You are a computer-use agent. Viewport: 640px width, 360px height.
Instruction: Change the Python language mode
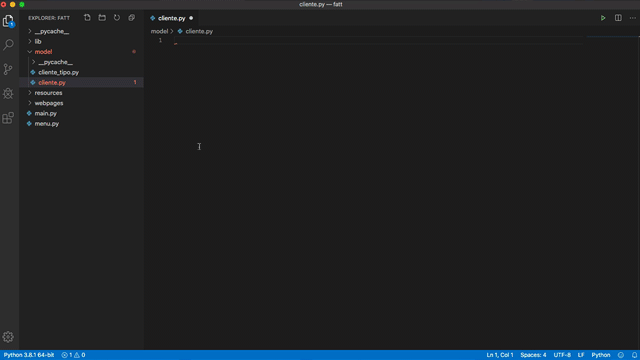pos(601,355)
